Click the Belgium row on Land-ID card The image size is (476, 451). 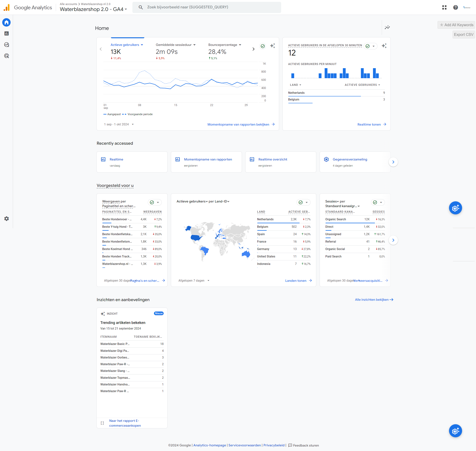pos(284,227)
